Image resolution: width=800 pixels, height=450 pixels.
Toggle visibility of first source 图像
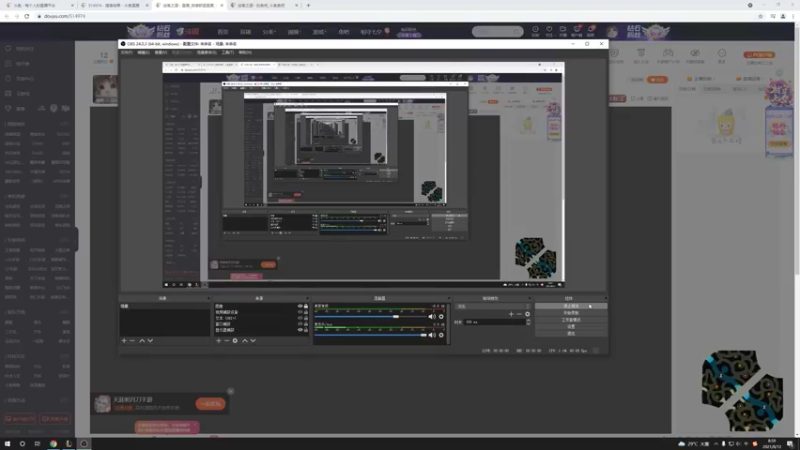(x=300, y=306)
